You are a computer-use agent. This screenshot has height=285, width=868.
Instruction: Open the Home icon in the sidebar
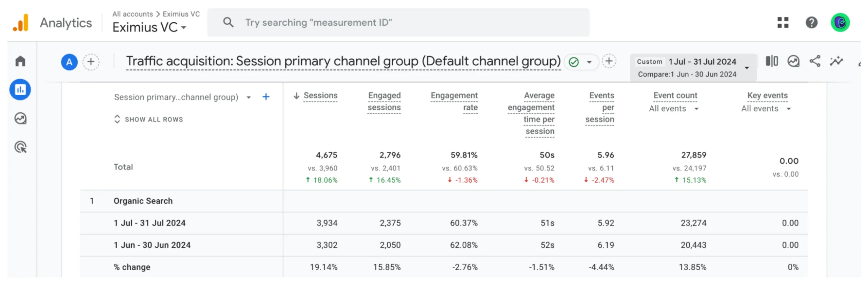[20, 61]
